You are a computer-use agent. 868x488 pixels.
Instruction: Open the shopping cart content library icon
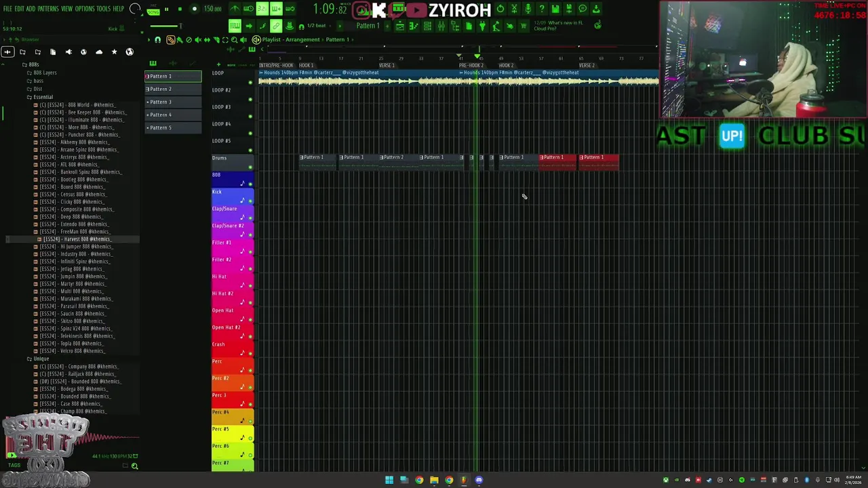pyautogui.click(x=523, y=26)
